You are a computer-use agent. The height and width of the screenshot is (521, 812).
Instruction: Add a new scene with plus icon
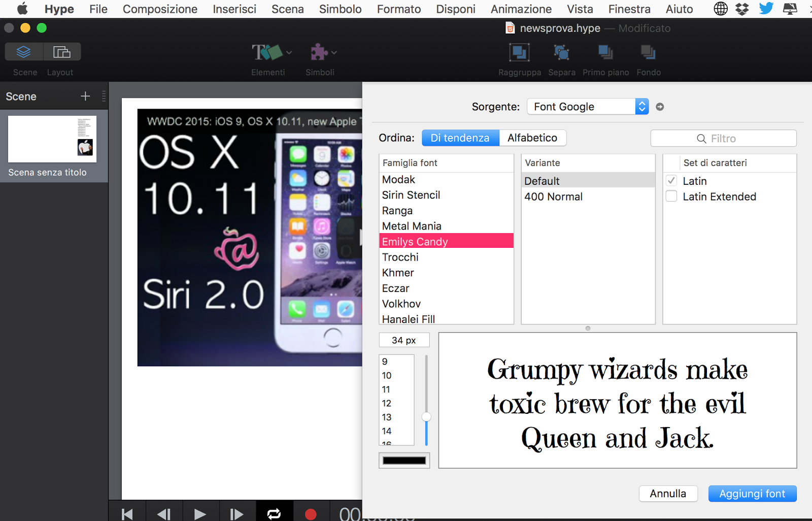(85, 96)
